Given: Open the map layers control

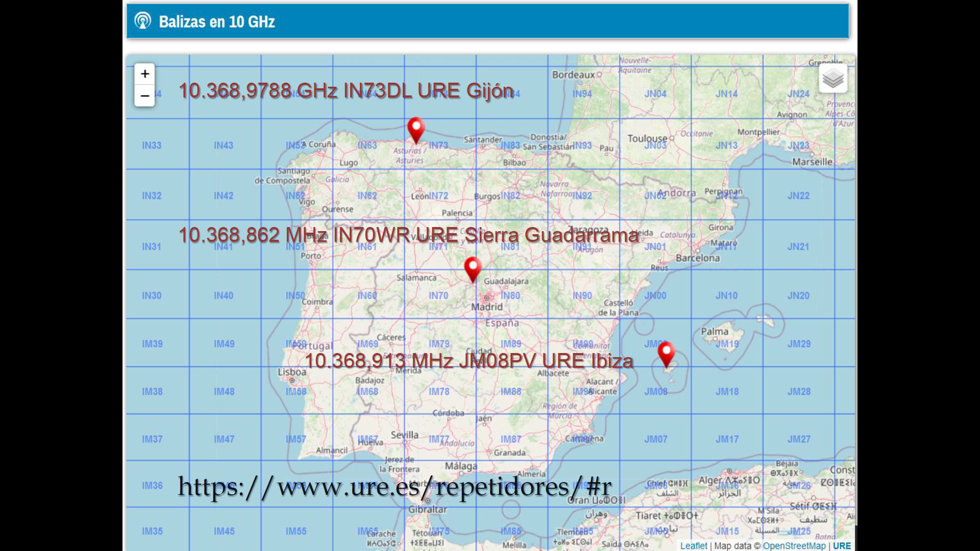Looking at the screenshot, I should pyautogui.click(x=833, y=79).
